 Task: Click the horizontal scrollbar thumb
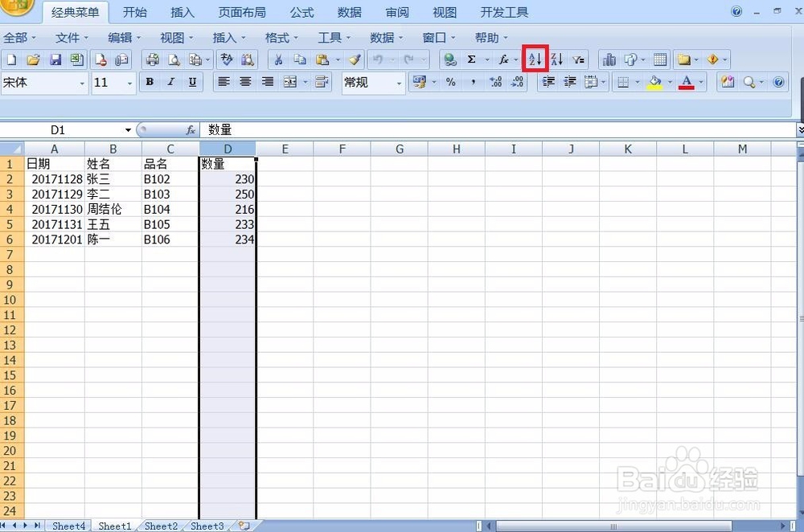point(613,526)
